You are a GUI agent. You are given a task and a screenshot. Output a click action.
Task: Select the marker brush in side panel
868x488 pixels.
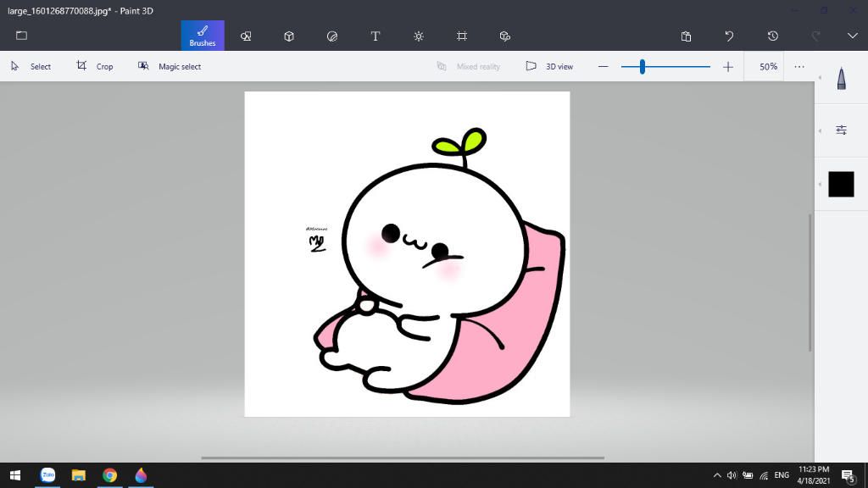tap(842, 78)
